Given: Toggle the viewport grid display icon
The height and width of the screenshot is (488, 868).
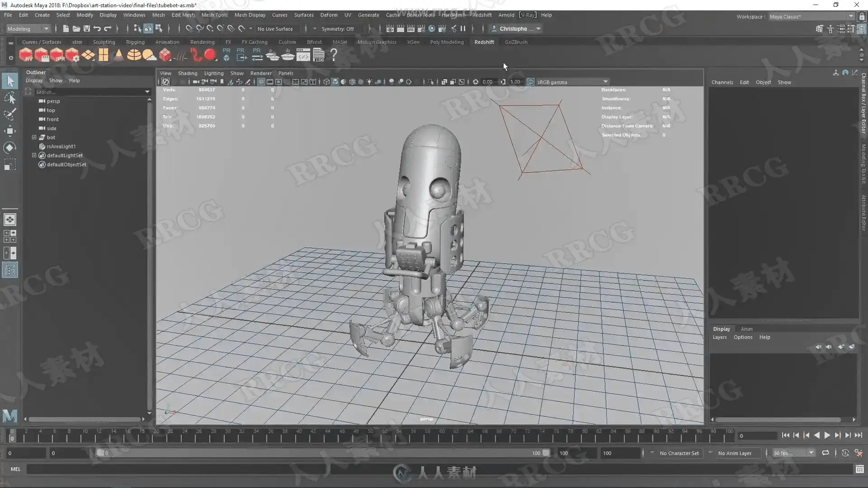Looking at the screenshot, I should coord(261,82).
